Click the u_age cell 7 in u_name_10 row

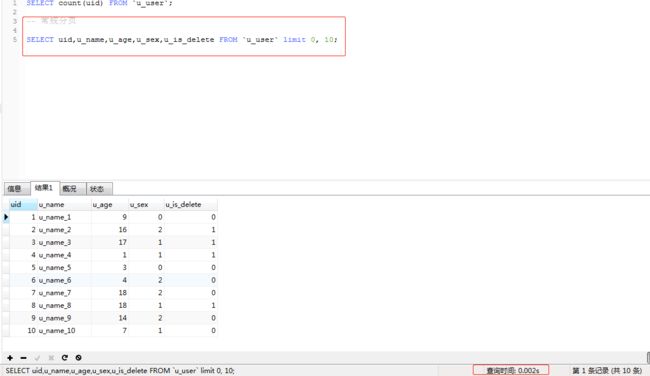109,331
